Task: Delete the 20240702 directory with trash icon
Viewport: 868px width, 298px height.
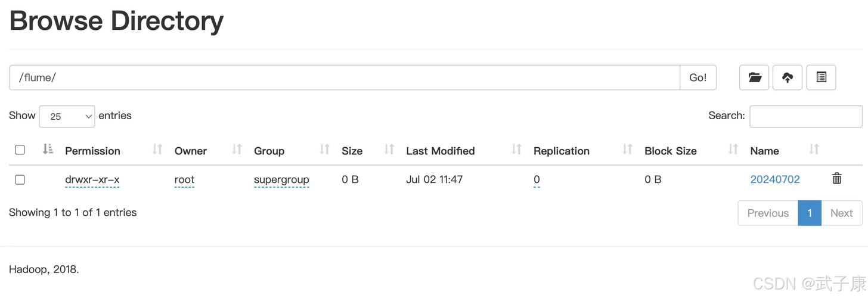Action: coord(836,178)
